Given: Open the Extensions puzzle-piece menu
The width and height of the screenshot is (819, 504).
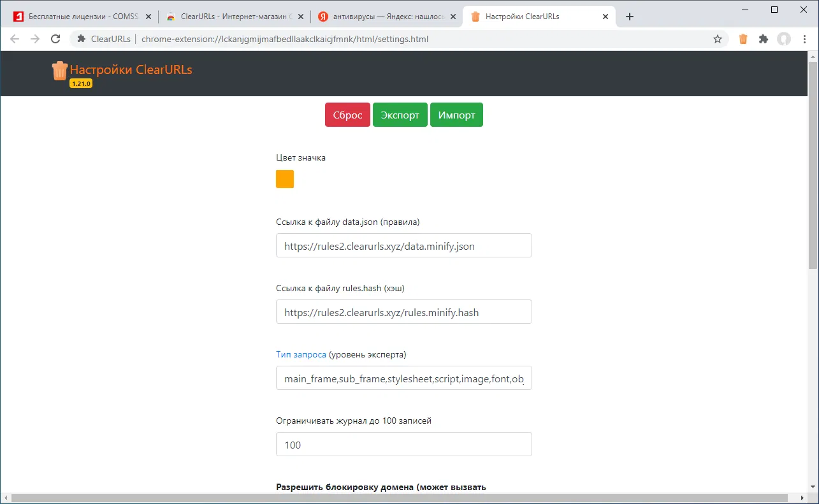Looking at the screenshot, I should click(764, 39).
